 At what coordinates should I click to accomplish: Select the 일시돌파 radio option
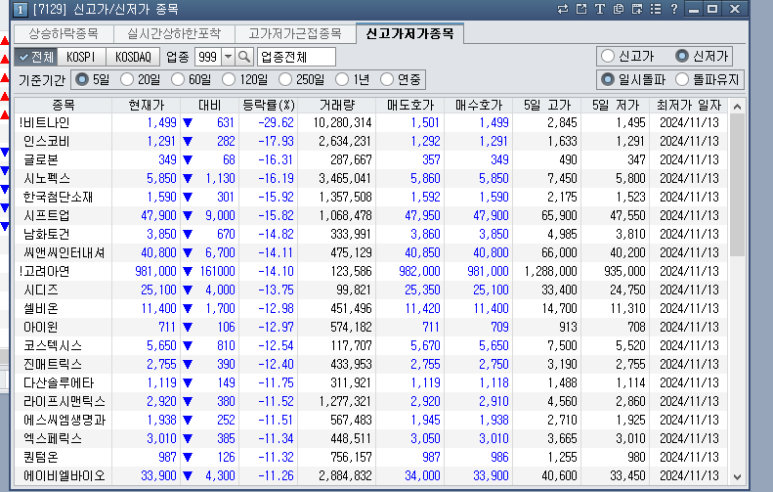[608, 79]
